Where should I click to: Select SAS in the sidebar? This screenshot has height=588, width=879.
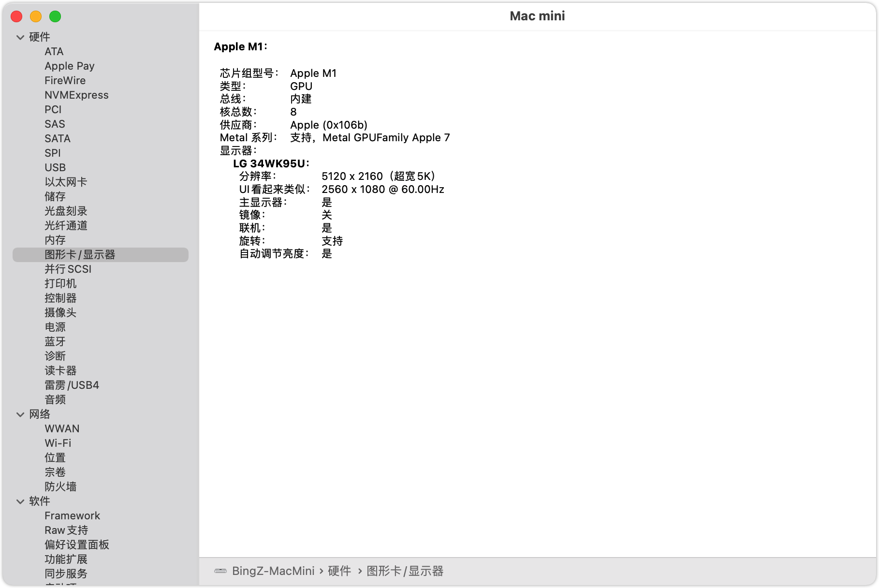click(x=55, y=124)
